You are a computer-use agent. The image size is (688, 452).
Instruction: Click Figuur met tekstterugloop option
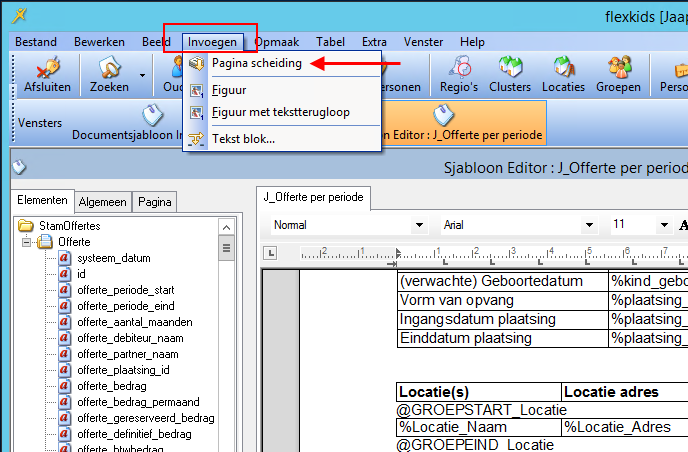[280, 112]
